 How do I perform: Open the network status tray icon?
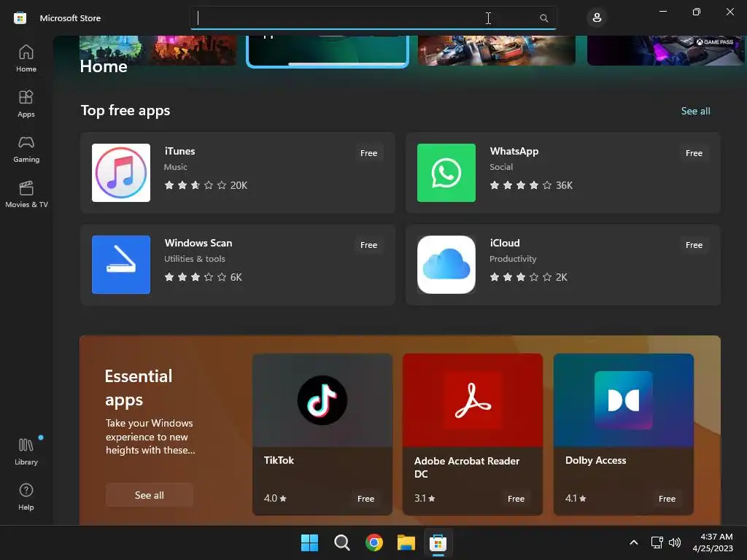tap(657, 542)
